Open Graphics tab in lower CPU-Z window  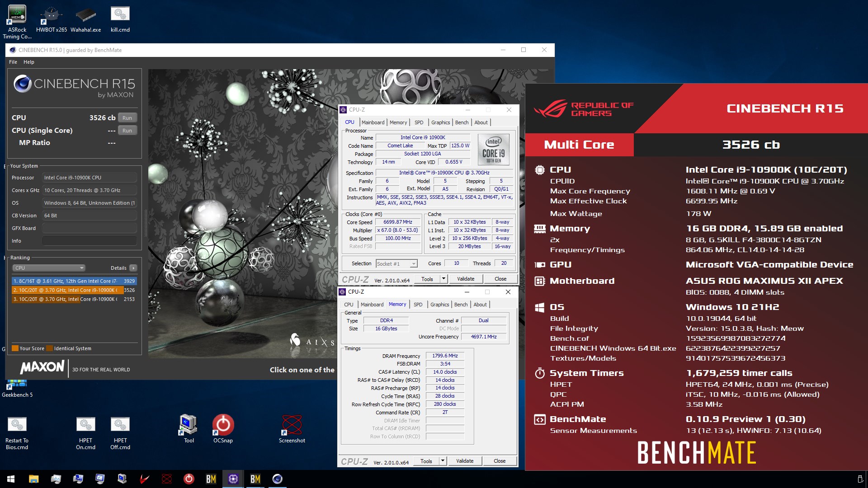[439, 305]
